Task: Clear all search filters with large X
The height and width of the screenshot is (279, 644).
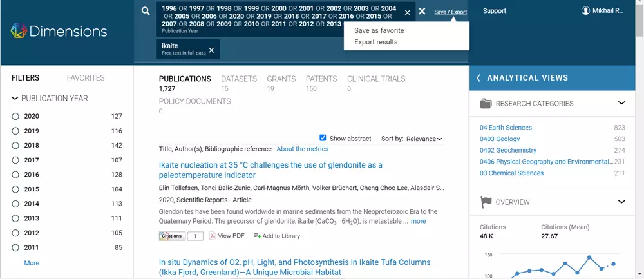Action: [422, 11]
